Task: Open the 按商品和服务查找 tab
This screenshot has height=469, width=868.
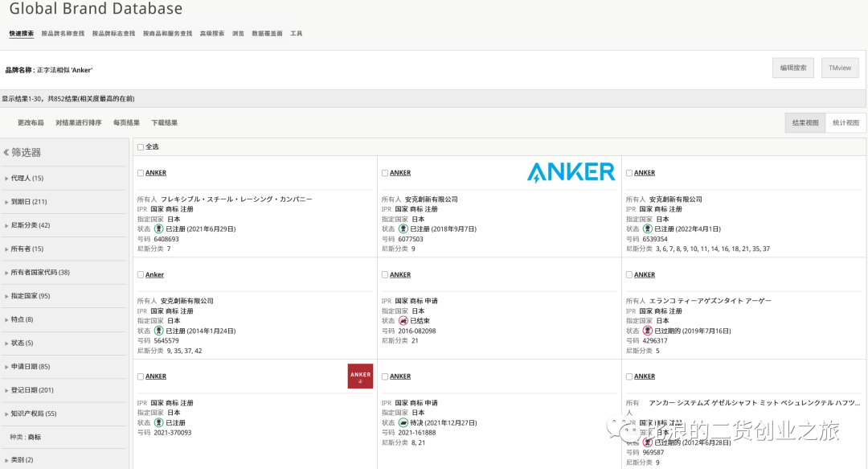Action: point(167,33)
